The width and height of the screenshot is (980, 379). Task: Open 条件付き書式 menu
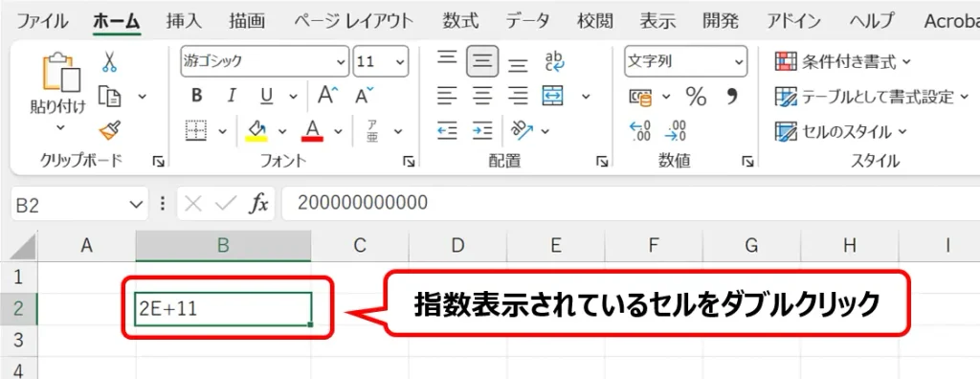point(843,61)
